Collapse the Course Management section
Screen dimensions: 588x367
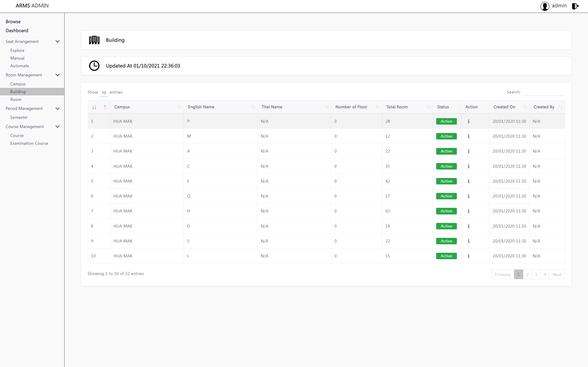click(x=58, y=127)
